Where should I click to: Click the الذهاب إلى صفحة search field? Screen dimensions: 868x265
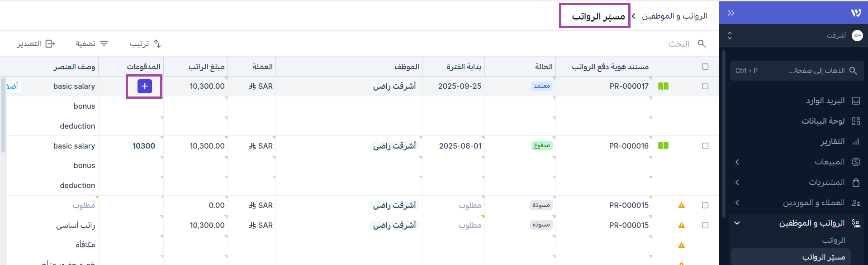(x=797, y=71)
